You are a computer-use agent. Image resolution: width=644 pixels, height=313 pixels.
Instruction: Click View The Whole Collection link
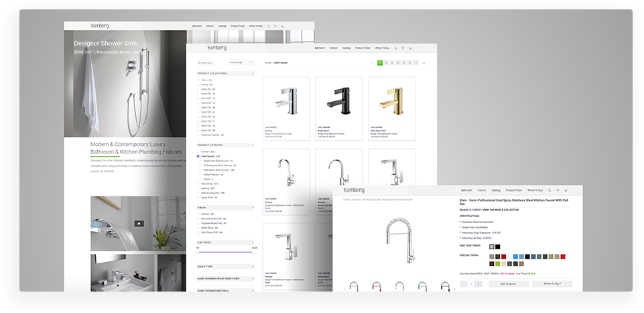(501, 210)
